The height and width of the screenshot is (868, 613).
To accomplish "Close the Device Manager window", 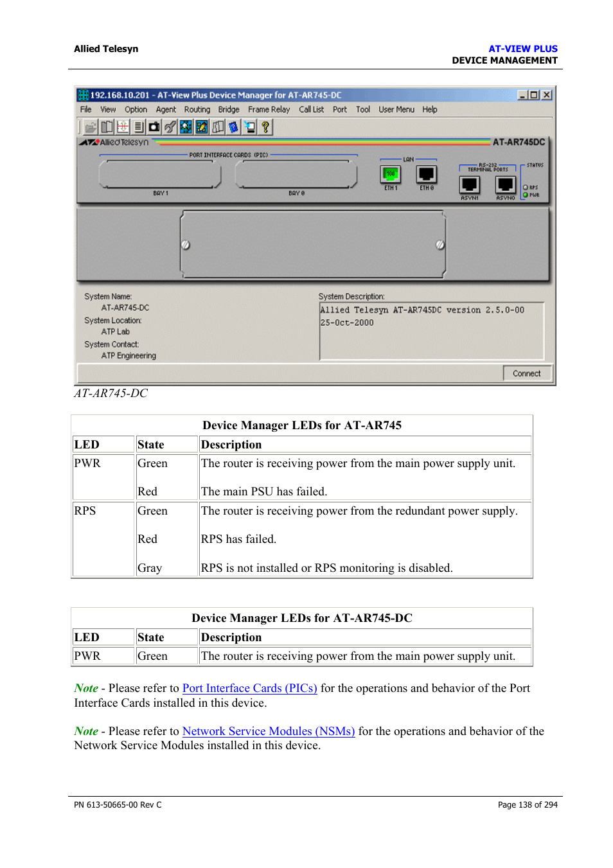I will [547, 95].
